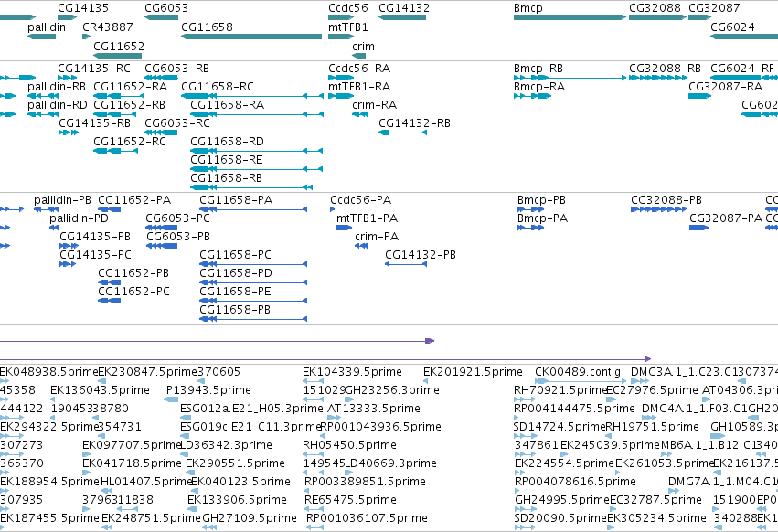Screen dimensions: 778x532
Task: Select the AT13333.5prime EST label
Action: point(374,409)
